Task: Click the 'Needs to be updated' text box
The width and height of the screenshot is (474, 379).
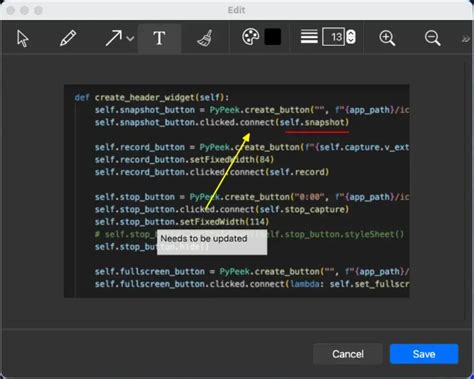Action: pyautogui.click(x=212, y=242)
